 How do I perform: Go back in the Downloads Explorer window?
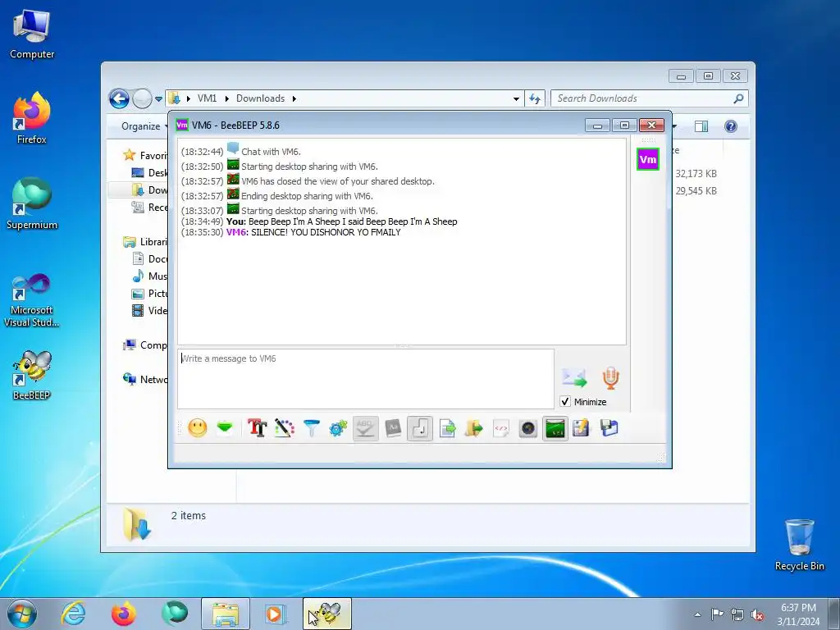119,98
